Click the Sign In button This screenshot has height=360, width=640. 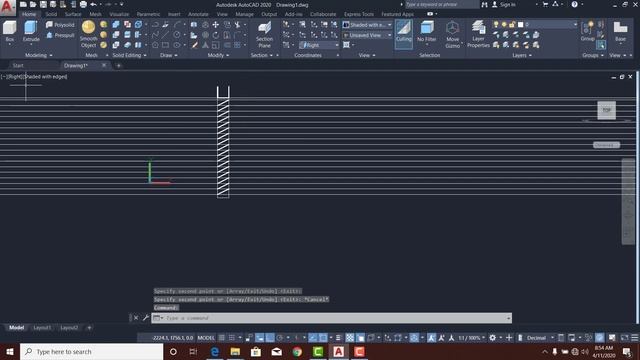pos(504,4)
